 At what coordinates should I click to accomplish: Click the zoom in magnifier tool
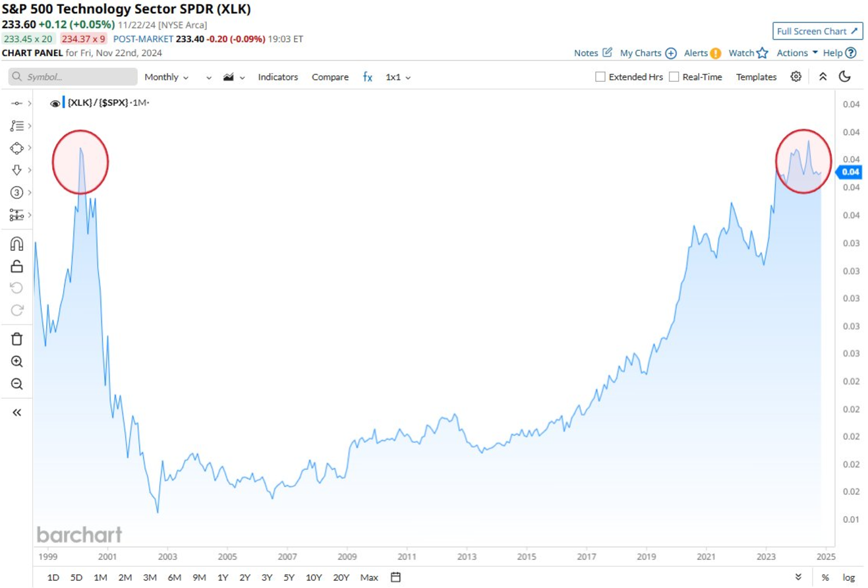(x=17, y=361)
